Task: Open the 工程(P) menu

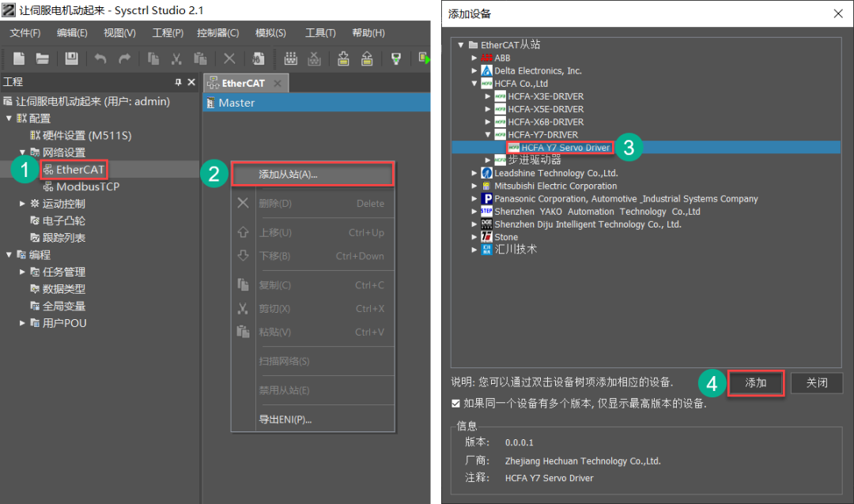Action: [168, 32]
